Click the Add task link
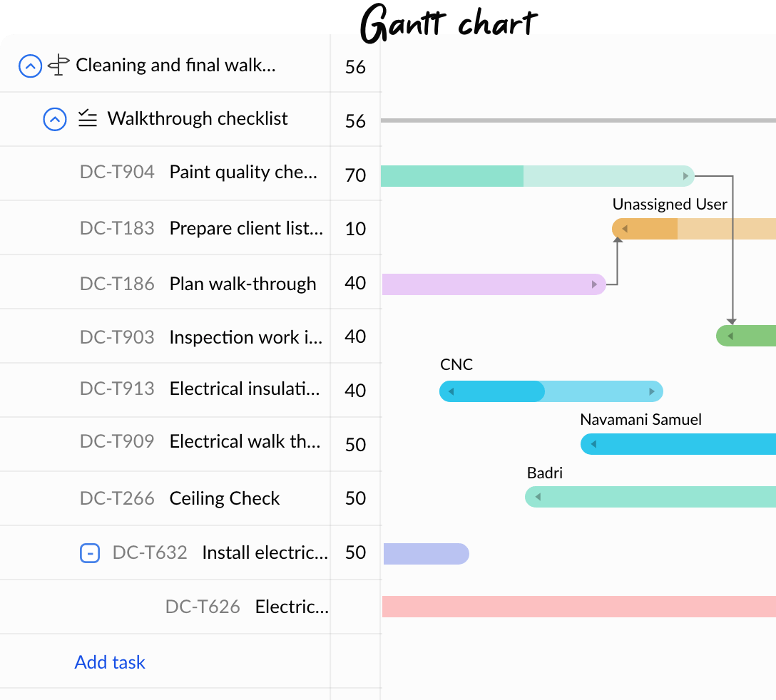Viewport: 776px width, 700px height. (110, 662)
